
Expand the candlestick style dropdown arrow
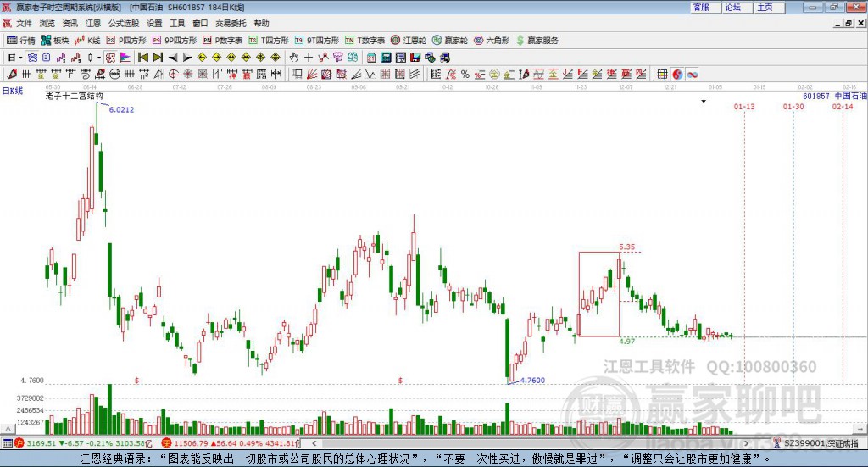(98, 58)
